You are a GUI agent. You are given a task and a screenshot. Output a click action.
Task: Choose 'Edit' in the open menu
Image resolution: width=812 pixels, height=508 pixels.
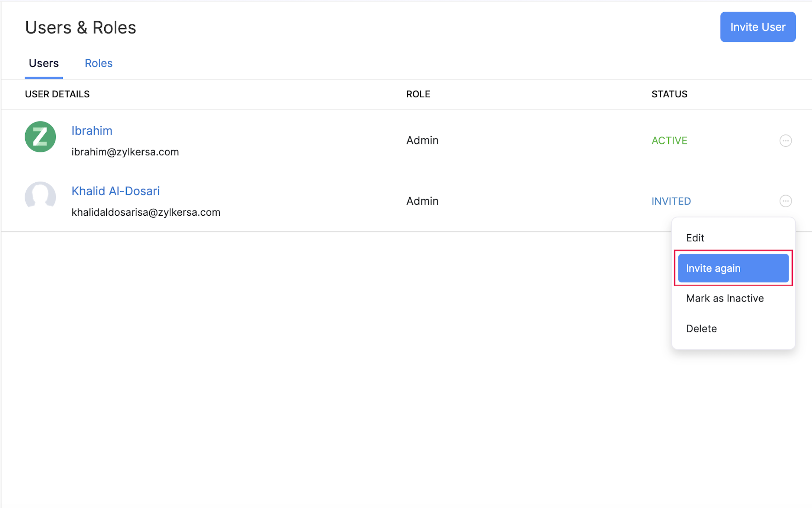pyautogui.click(x=695, y=238)
